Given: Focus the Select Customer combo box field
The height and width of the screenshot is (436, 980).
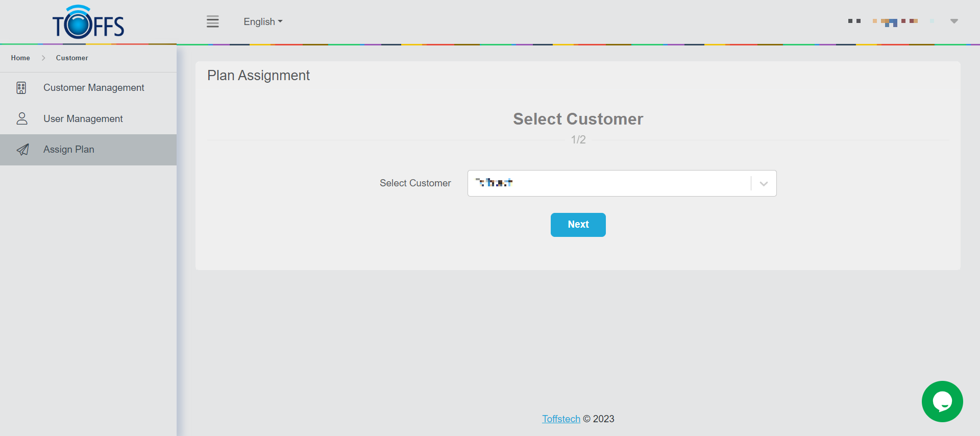Looking at the screenshot, I should point(607,183).
